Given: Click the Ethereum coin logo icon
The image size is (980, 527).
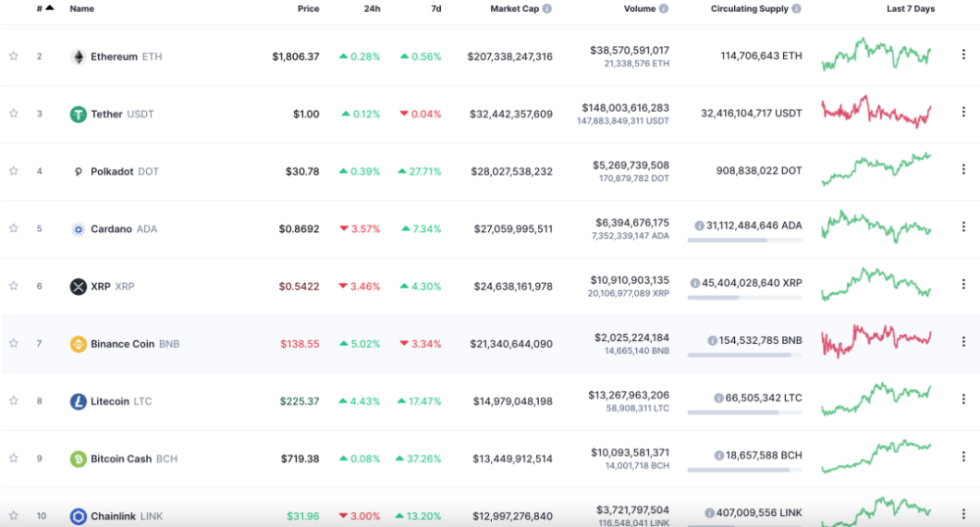Looking at the screenshot, I should (78, 57).
